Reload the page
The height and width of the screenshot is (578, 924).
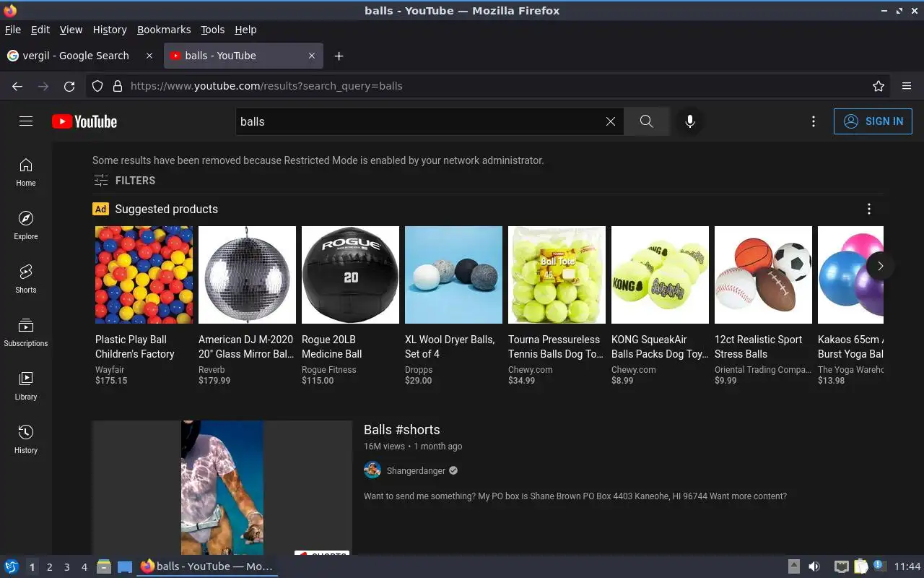69,86
